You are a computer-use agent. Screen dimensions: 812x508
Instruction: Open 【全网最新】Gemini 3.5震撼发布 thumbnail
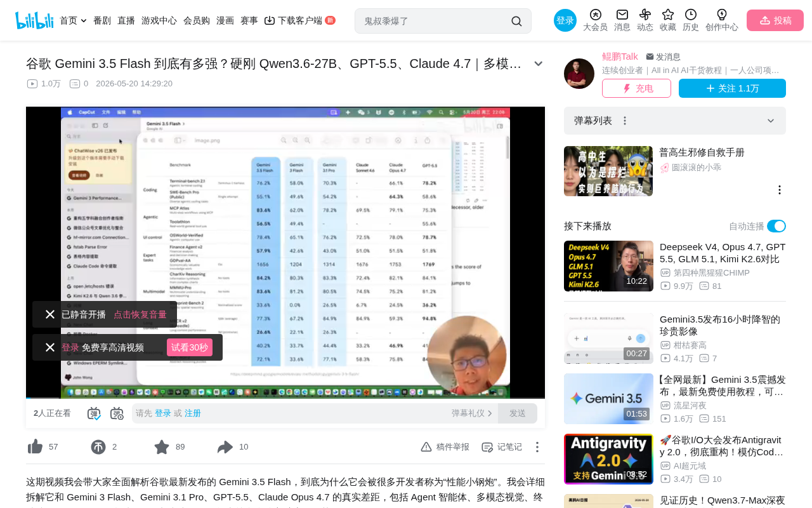pos(608,399)
